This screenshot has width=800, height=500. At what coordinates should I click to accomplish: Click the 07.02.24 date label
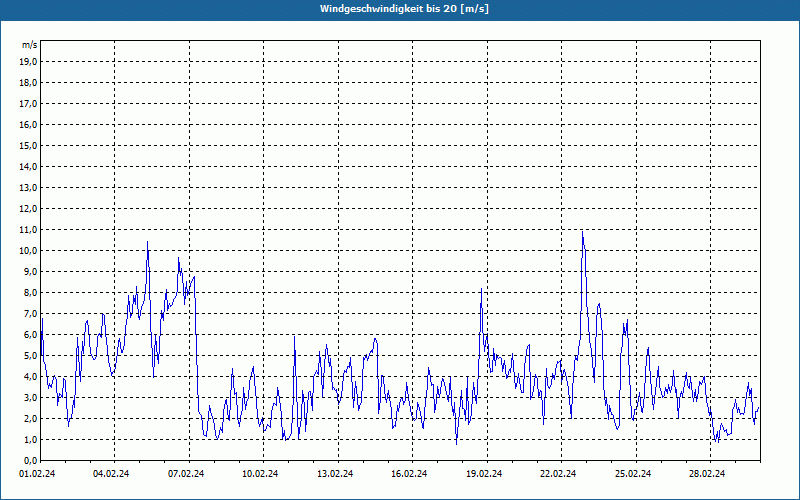point(186,474)
